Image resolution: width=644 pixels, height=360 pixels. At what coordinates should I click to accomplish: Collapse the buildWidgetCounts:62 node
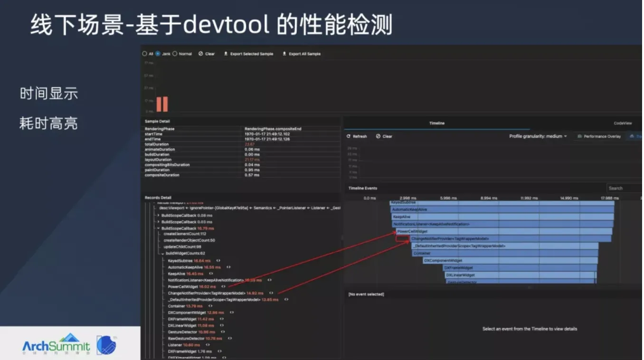(162, 254)
